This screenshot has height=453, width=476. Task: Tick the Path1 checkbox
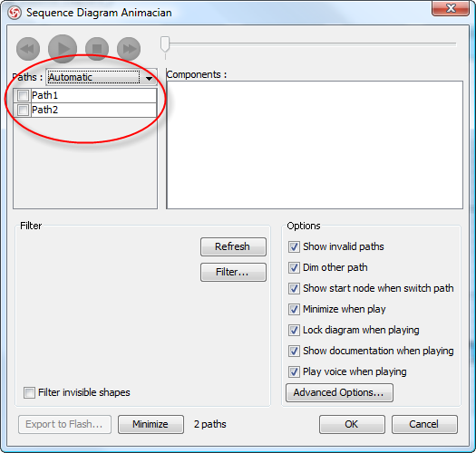point(23,95)
